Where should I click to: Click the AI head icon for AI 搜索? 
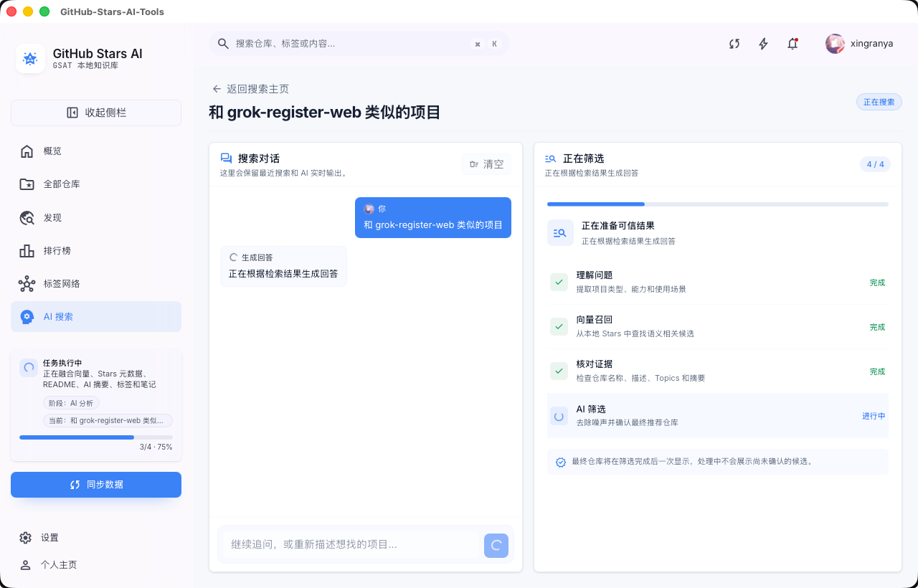[27, 316]
